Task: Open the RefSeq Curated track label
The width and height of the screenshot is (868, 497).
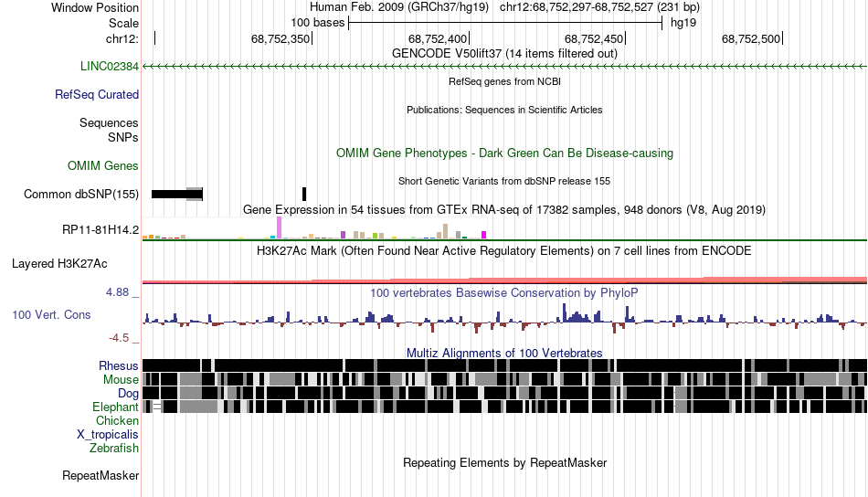Action: (97, 95)
